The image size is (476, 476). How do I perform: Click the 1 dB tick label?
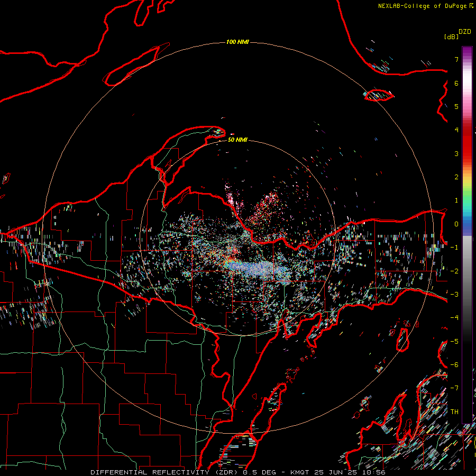(x=456, y=200)
